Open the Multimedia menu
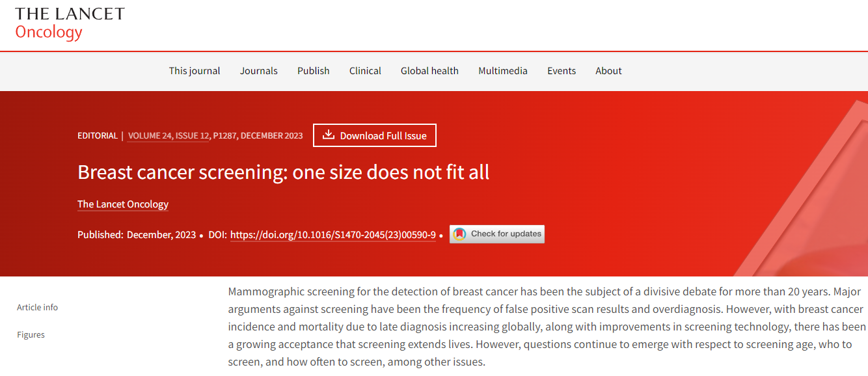 click(x=503, y=71)
